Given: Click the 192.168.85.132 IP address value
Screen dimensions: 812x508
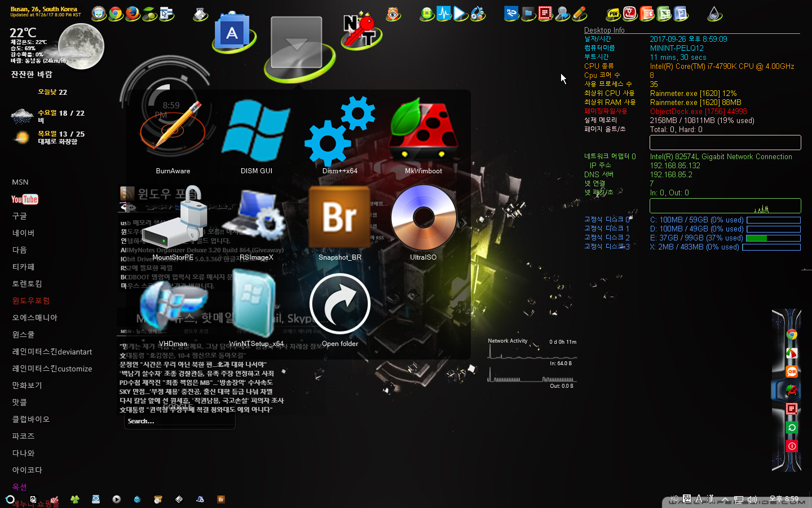Looking at the screenshot, I should tap(675, 165).
